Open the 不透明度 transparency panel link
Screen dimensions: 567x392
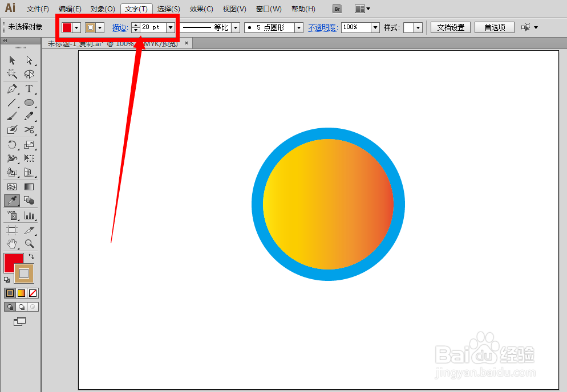click(322, 27)
